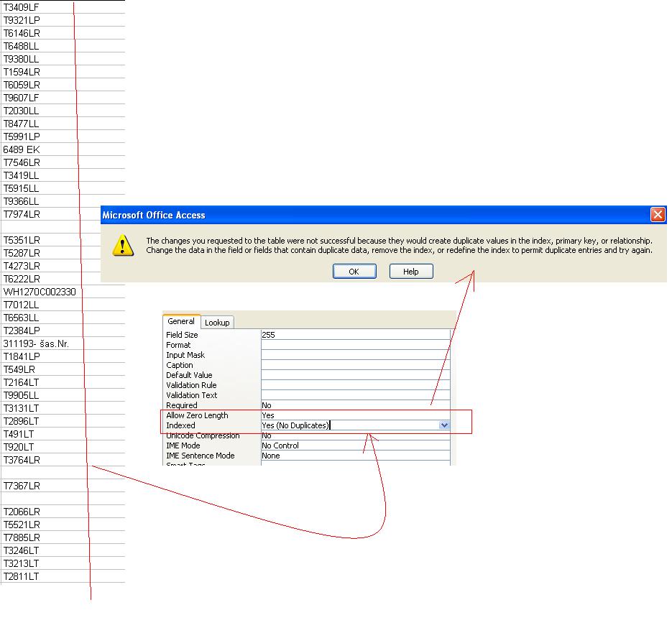Select cell T549LR in the list
The image size is (672, 628).
pos(63,369)
